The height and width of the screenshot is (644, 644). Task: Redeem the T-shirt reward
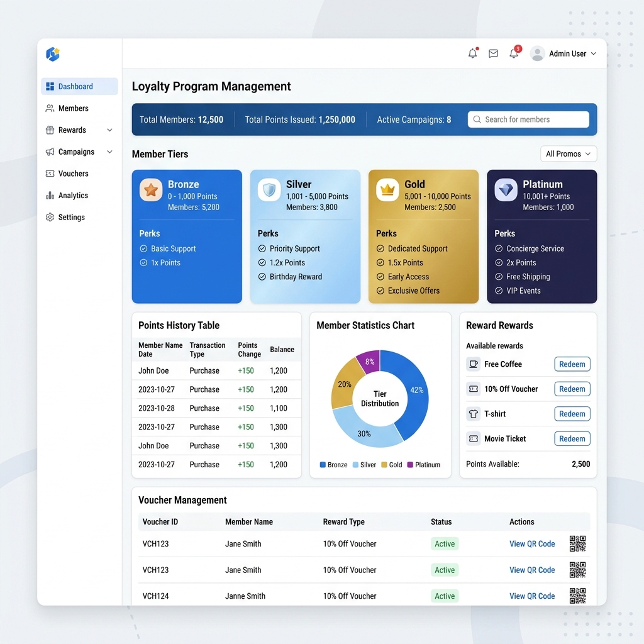[x=572, y=414]
